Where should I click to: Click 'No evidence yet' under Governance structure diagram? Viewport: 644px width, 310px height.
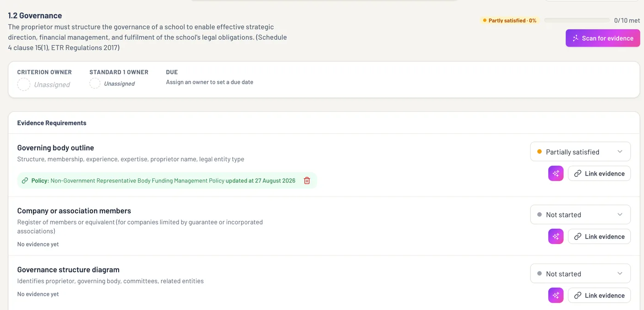(x=38, y=294)
